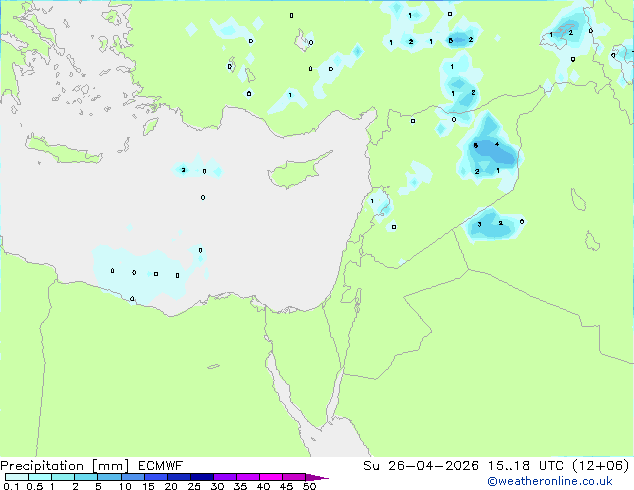Click the 5–10 mm legend swatch
Screen dimensions: 634x490
[109, 477]
